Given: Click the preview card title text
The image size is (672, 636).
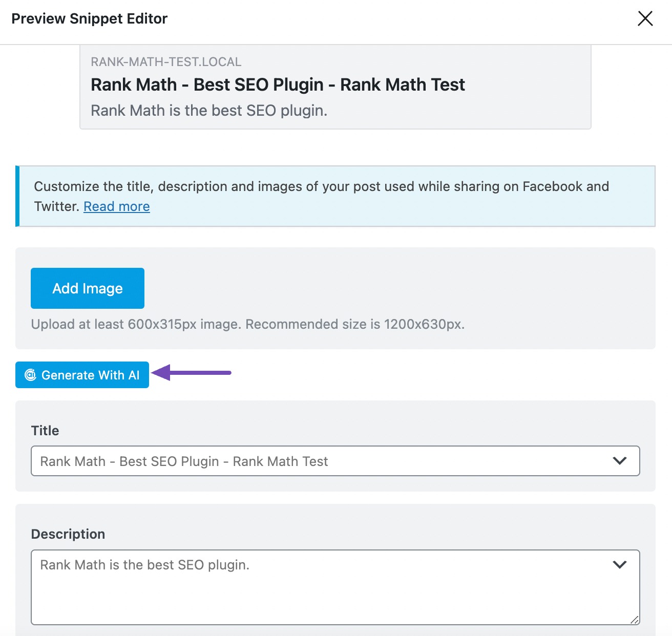Looking at the screenshot, I should [x=278, y=84].
